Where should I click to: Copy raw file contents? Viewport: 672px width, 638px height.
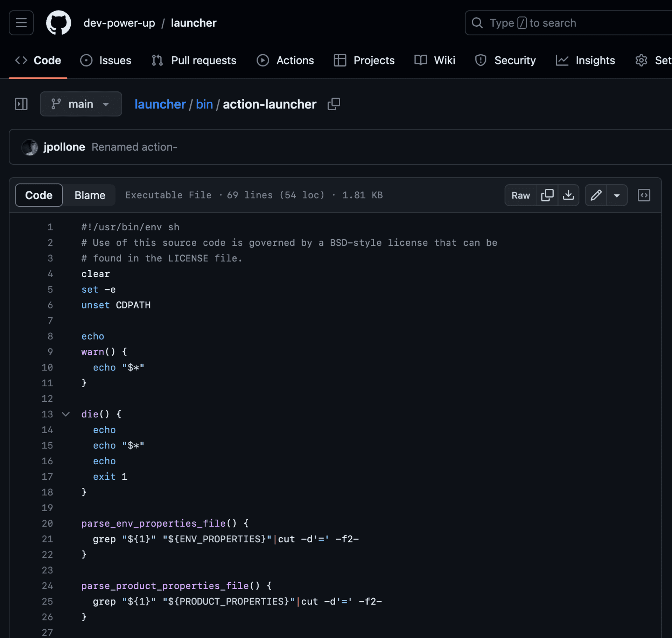(547, 195)
